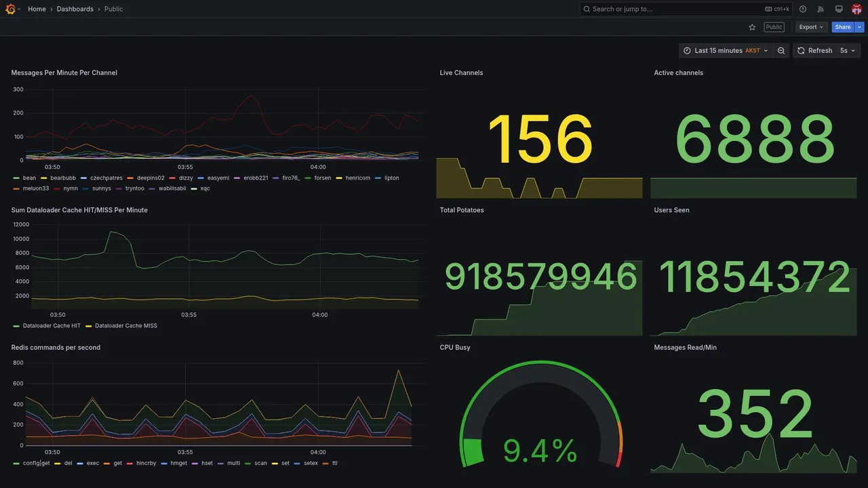This screenshot has width=868, height=488.
Task: Select the Public breadcrumb
Action: 113,9
